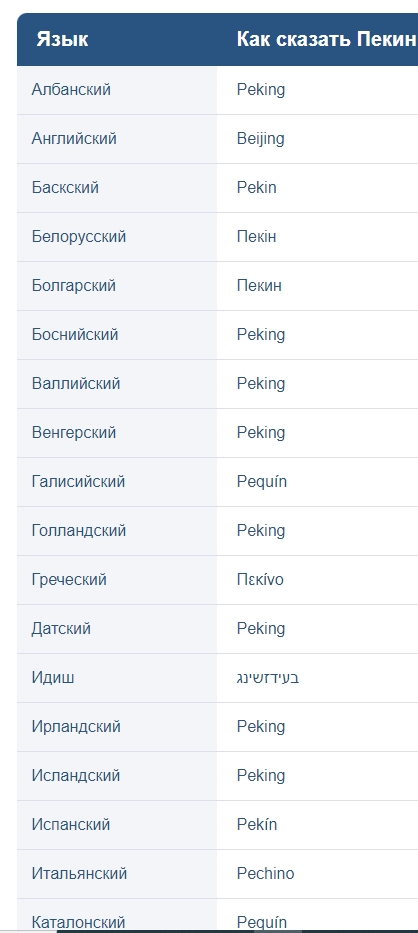Click the Язык column header
Viewport: 418px width, 933px height.
tap(62, 39)
